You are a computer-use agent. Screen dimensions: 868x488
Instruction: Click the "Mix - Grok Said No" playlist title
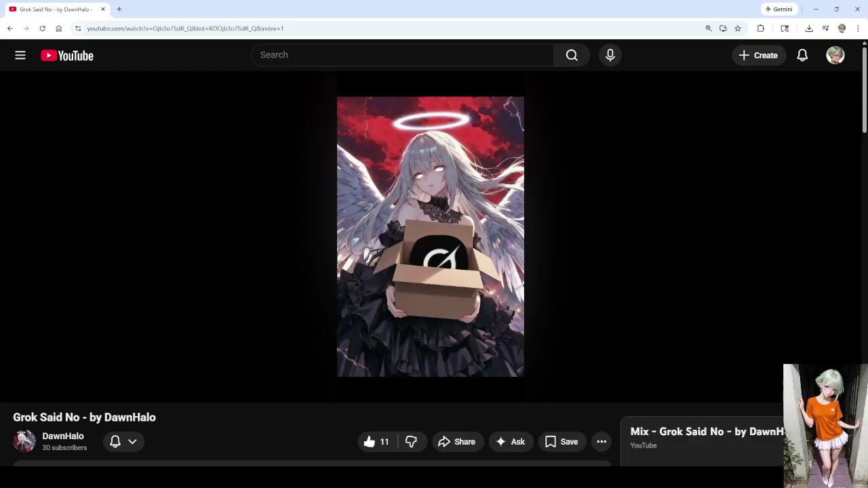click(706, 432)
